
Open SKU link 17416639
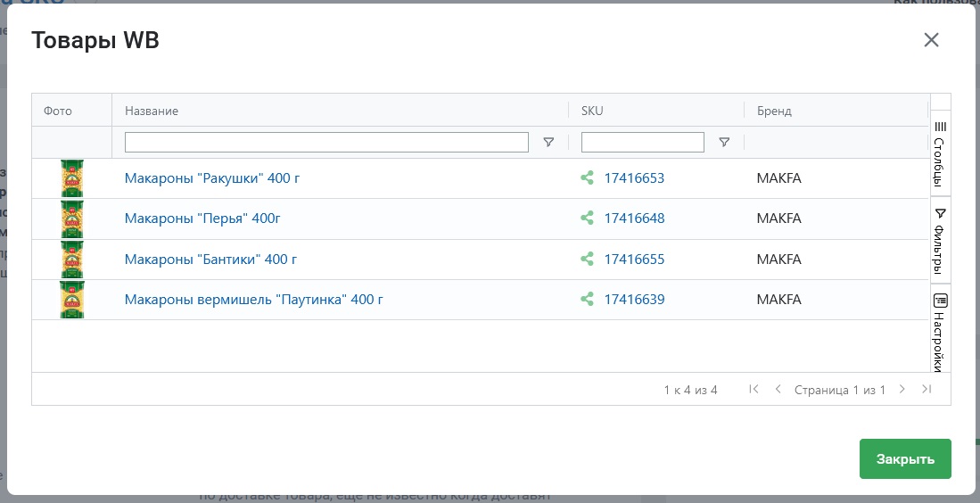click(x=634, y=300)
